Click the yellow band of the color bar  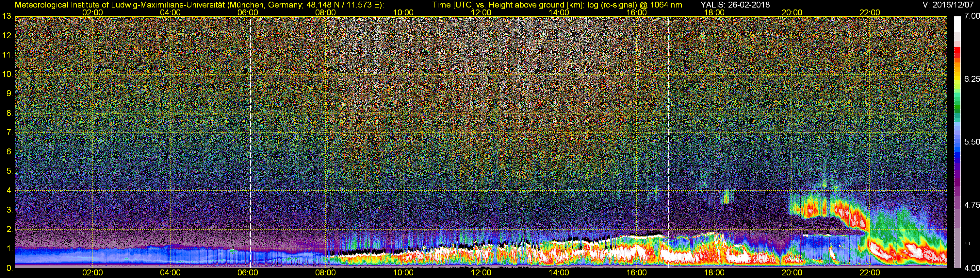coord(957,78)
